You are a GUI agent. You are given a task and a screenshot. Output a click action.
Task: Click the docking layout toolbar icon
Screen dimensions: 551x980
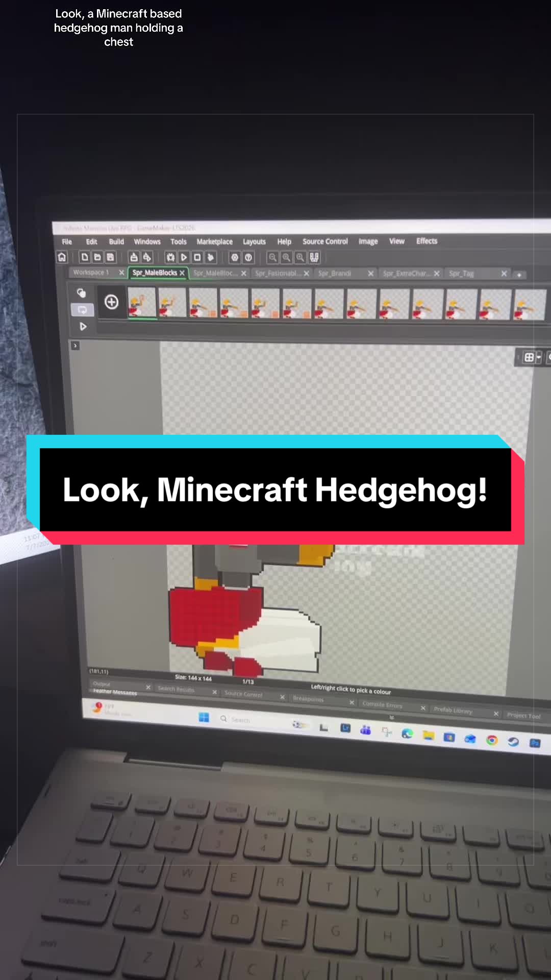[314, 257]
